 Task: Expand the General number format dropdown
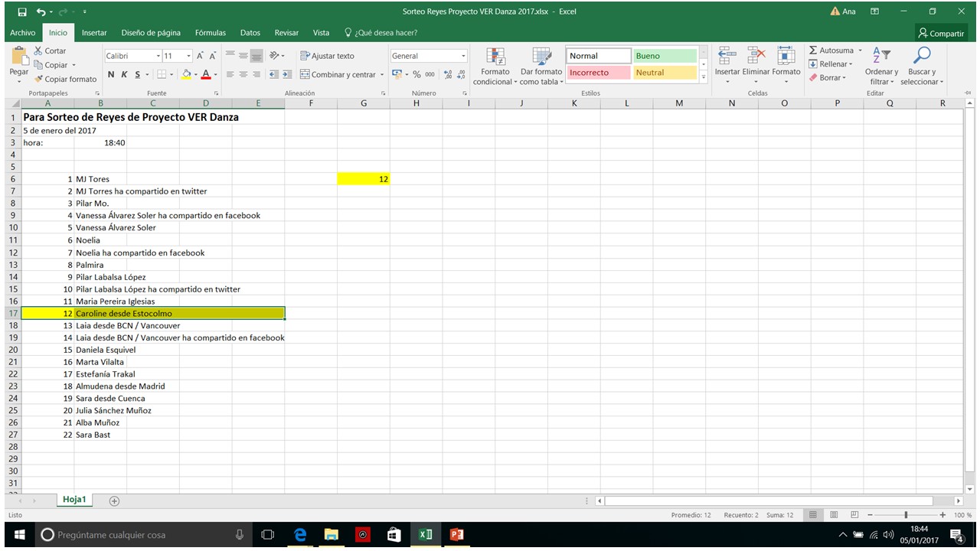click(x=463, y=56)
